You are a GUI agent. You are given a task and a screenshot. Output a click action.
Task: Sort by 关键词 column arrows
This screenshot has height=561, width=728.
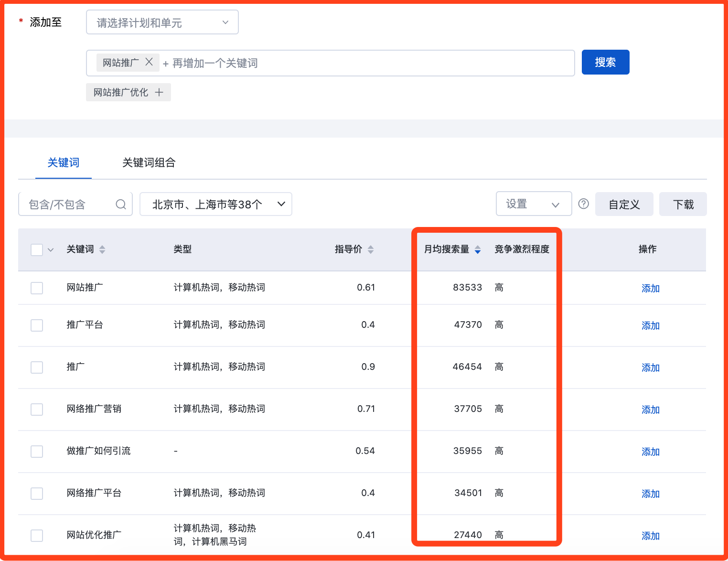pos(102,249)
